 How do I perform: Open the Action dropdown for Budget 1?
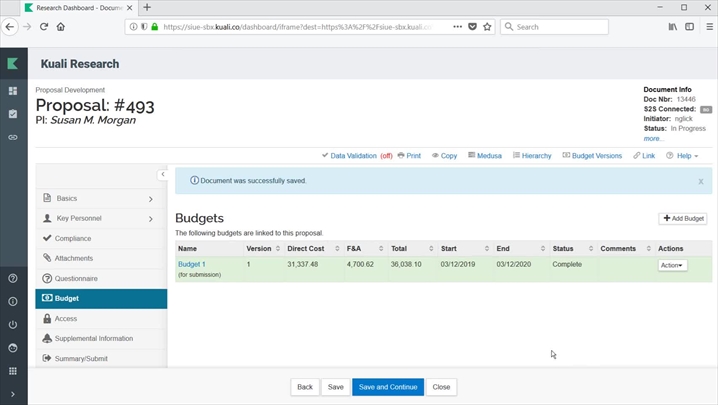point(672,265)
